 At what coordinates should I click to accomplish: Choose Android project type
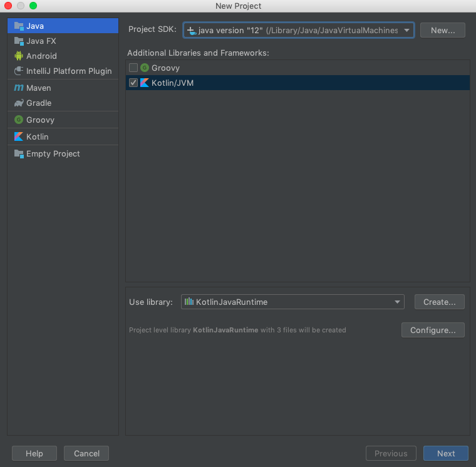(x=41, y=56)
